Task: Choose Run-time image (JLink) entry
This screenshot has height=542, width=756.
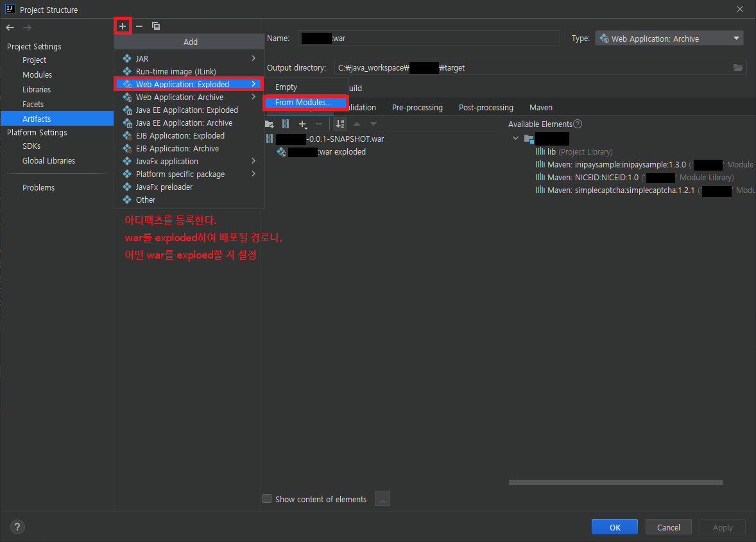Action: point(189,71)
